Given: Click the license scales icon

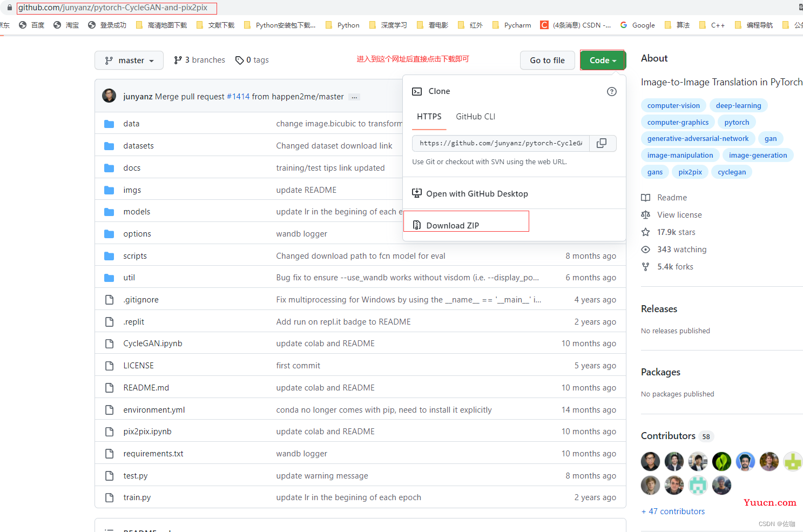Looking at the screenshot, I should click(645, 215).
